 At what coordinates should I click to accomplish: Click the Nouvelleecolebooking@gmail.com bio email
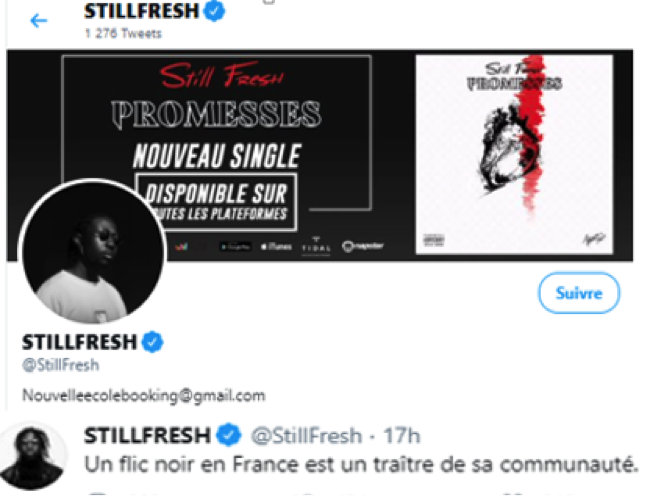tap(144, 395)
